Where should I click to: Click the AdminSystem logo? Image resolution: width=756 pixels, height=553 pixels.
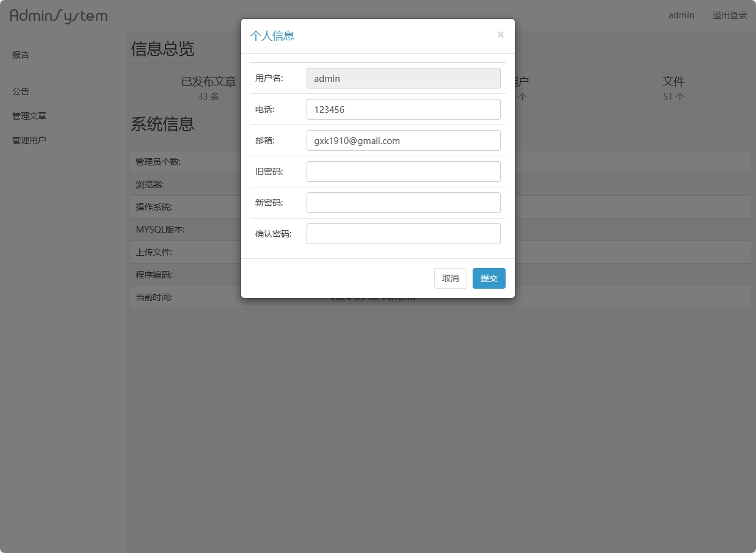point(58,16)
